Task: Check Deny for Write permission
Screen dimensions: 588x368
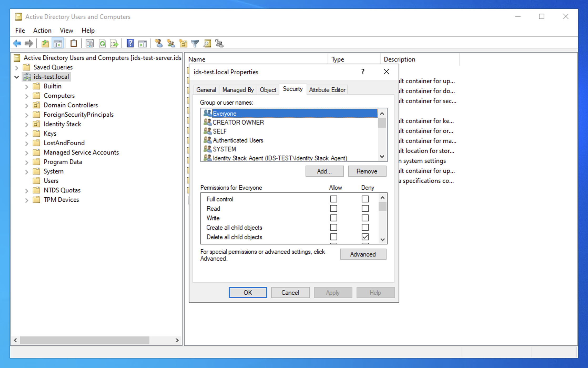Action: pos(365,218)
